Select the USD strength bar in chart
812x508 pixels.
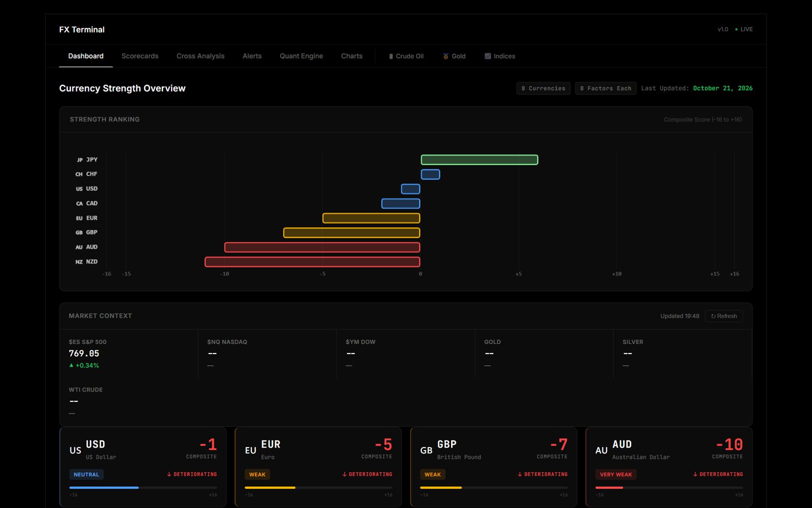click(411, 189)
